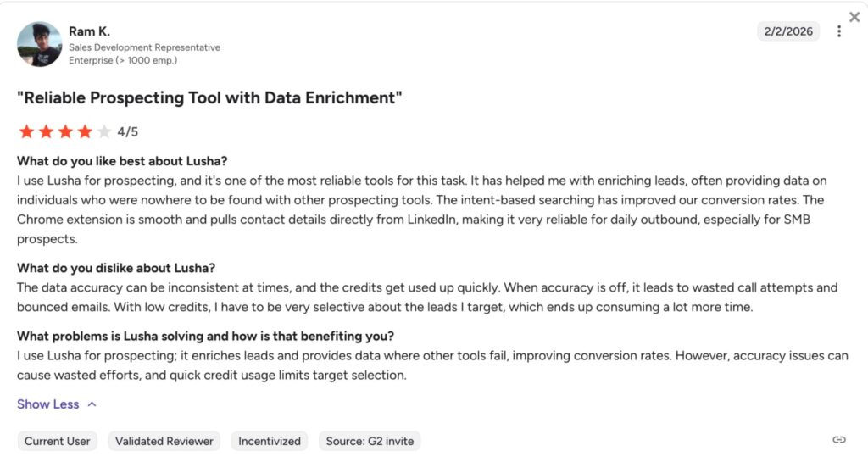Collapse review with Show Less link
This screenshot has height=462, width=868.
pyautogui.click(x=48, y=404)
